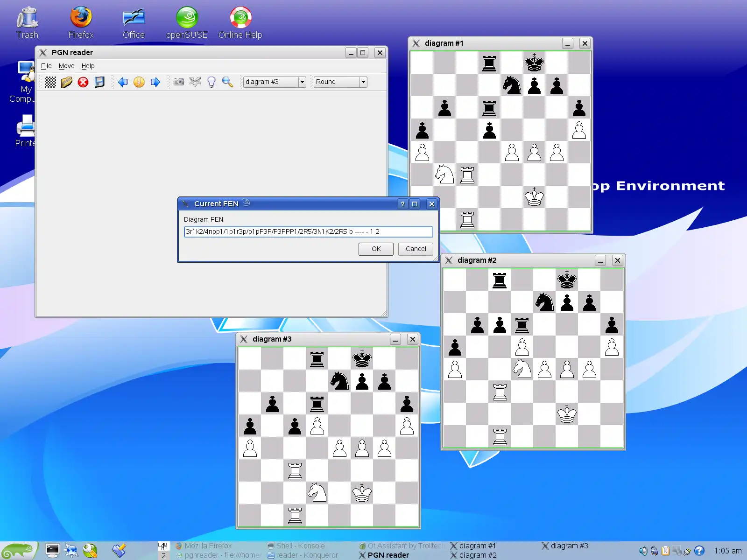Go to next move with right arrow

tap(155, 82)
